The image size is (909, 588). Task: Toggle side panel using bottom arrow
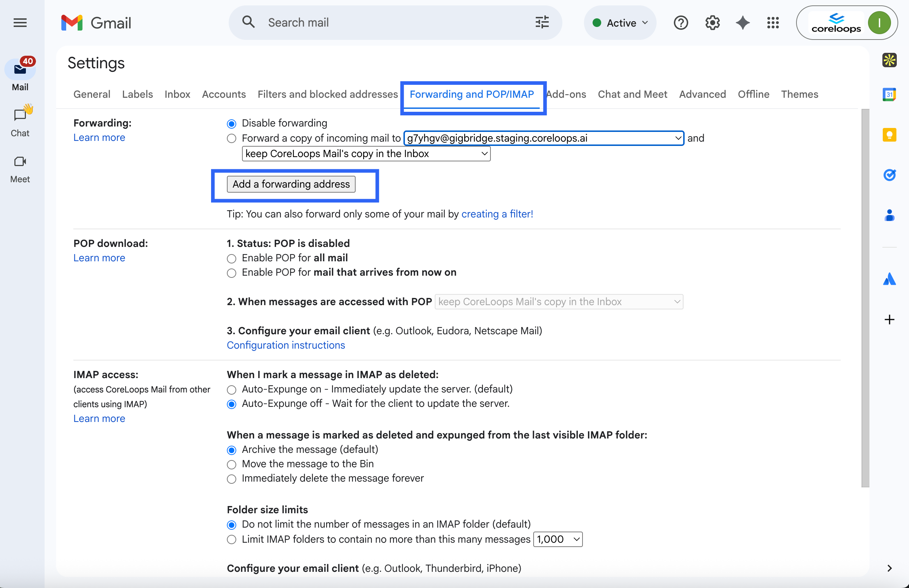point(889,568)
